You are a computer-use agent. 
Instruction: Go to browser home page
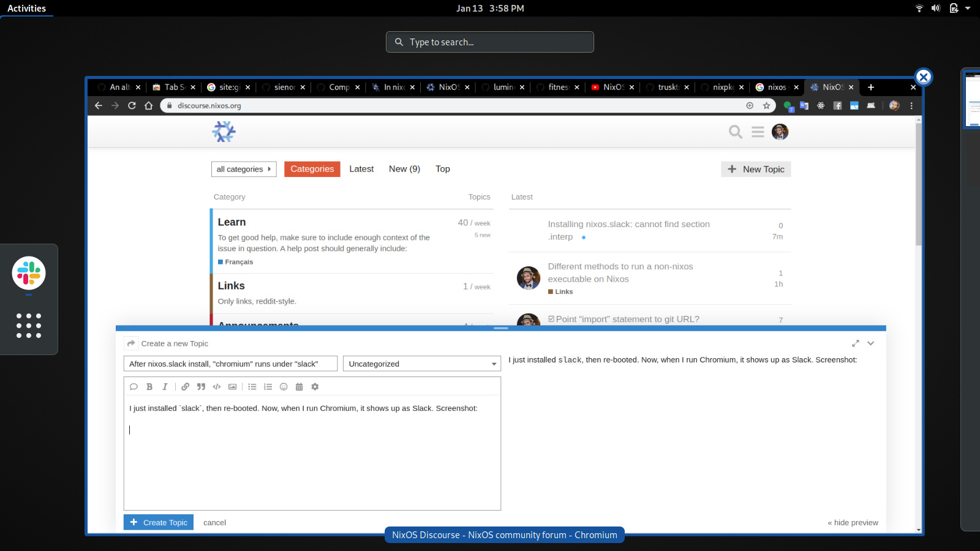coord(148,105)
